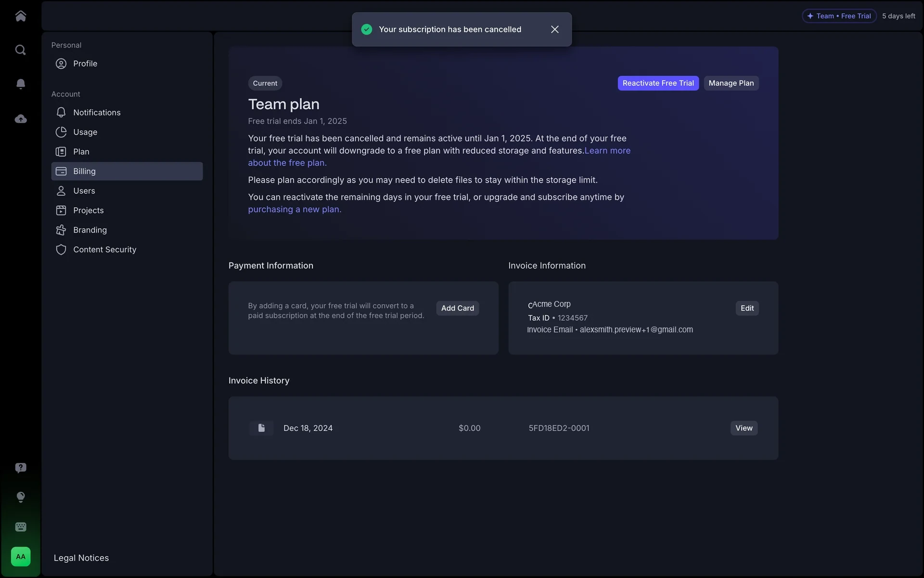This screenshot has height=578, width=924.
Task: Open Branding settings
Action: (127, 230)
